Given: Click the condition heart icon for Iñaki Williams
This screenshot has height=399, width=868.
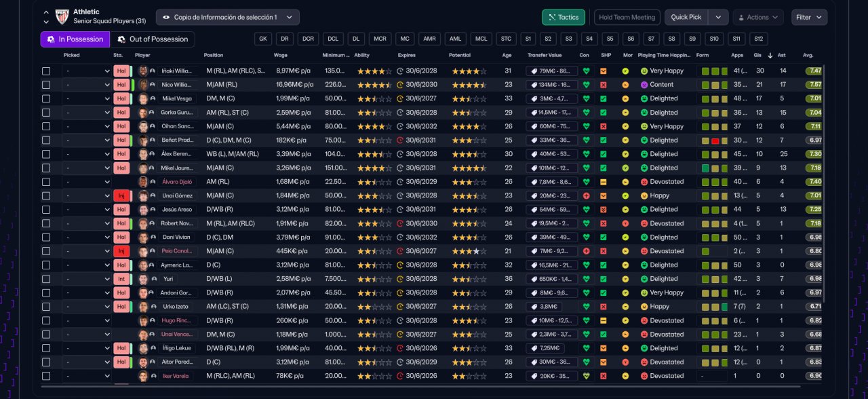Looking at the screenshot, I should pos(586,71).
